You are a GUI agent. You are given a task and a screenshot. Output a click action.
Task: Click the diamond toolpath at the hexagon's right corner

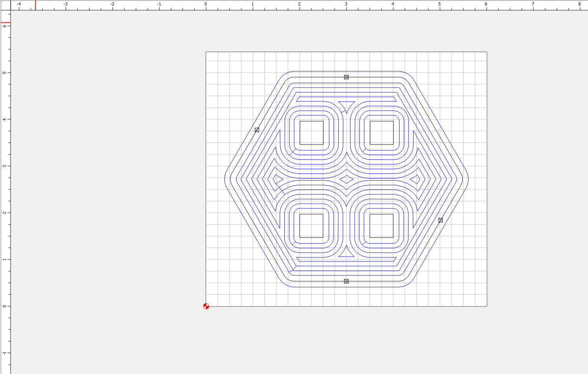coord(415,179)
